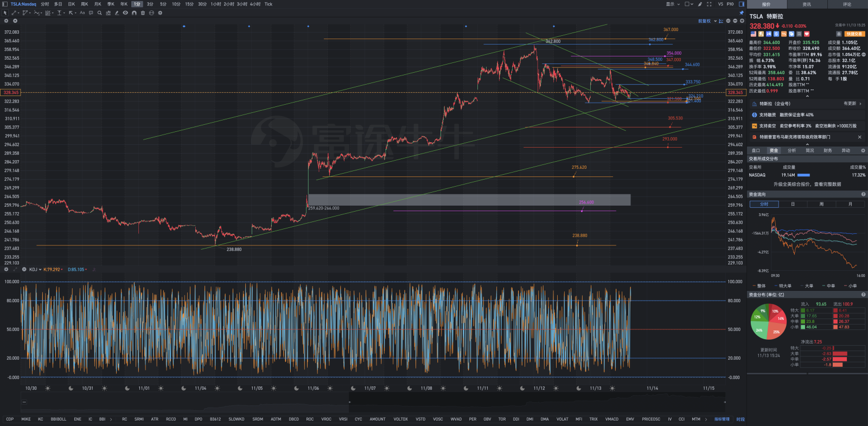Image resolution: width=868 pixels, height=426 pixels.
Task: Click the US flag market icon
Action: 754,34
